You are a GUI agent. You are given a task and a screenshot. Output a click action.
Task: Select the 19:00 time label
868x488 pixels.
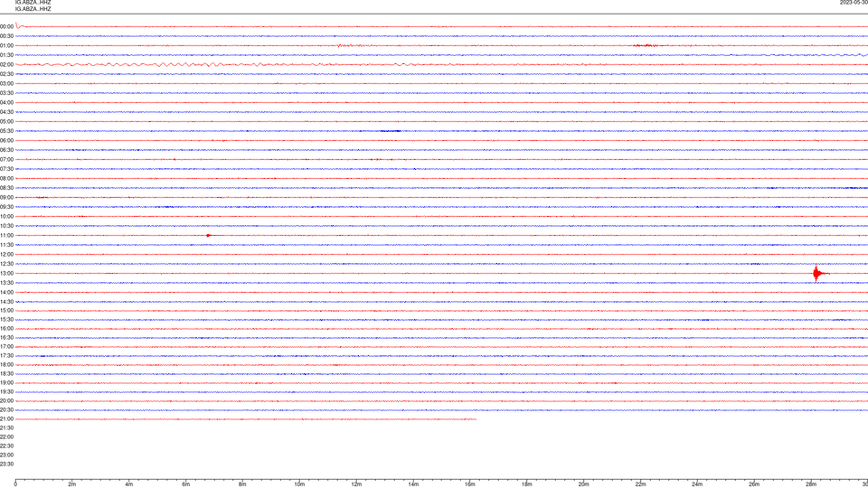6,383
